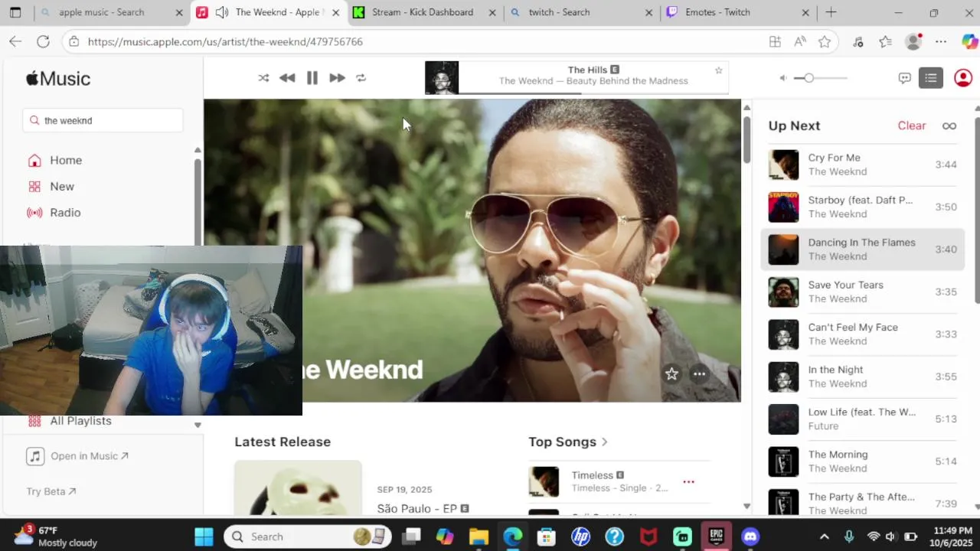Viewport: 980px width, 551px height.
Task: Select Dancing In The Flames in queue
Action: 862,249
